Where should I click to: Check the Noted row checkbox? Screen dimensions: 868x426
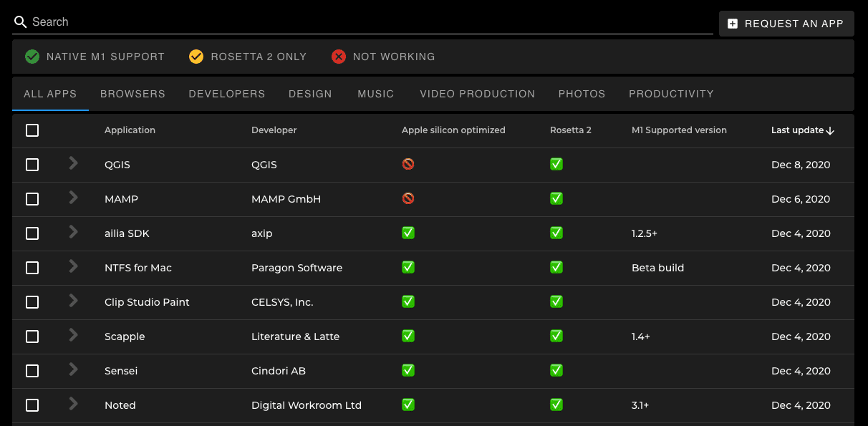click(x=32, y=405)
